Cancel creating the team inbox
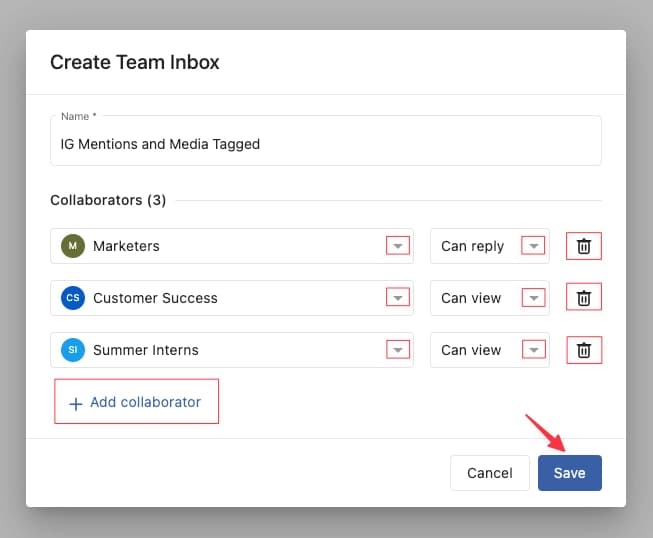Image resolution: width=653 pixels, height=538 pixels. pyautogui.click(x=489, y=473)
